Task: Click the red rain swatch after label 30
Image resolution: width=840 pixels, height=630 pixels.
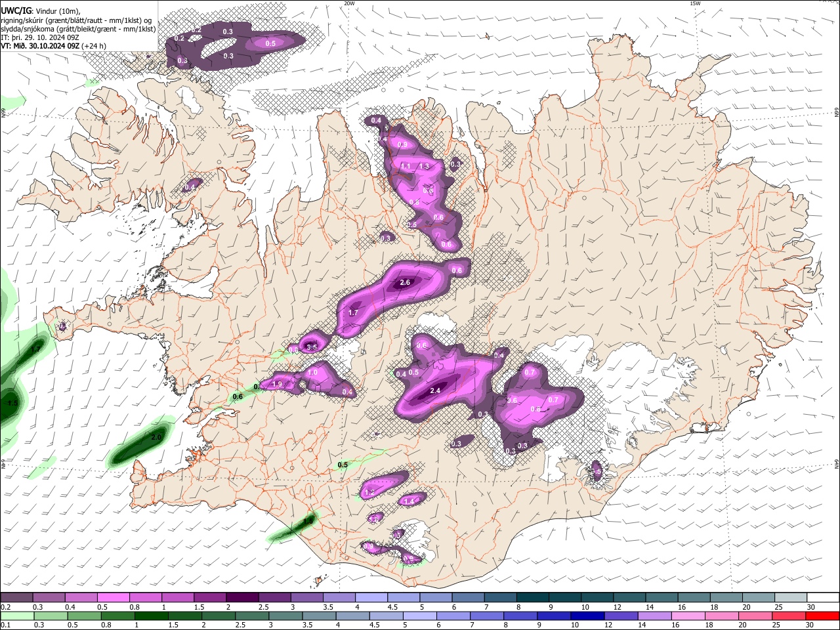Action: [824, 616]
